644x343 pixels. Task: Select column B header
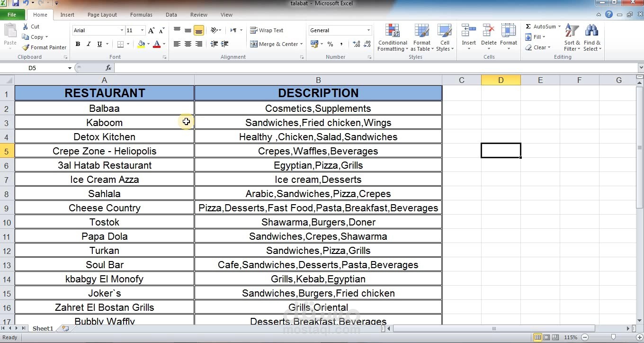click(318, 80)
